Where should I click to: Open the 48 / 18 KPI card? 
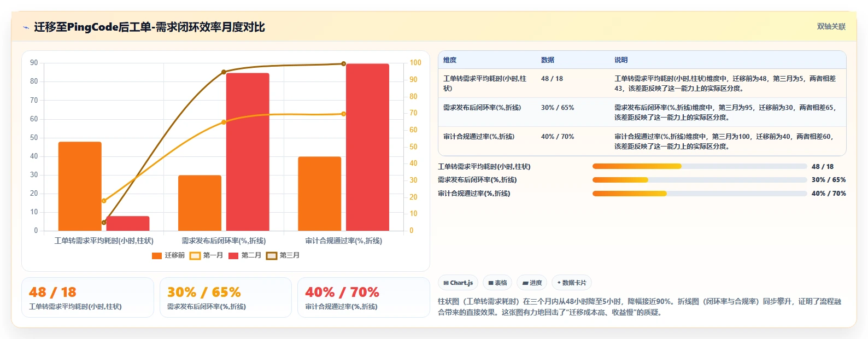coord(87,297)
